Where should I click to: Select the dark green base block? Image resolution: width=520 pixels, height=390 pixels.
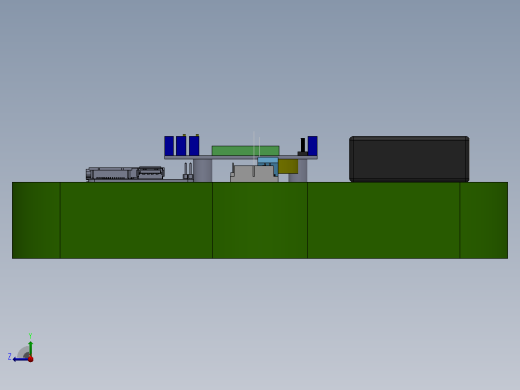click(x=260, y=220)
